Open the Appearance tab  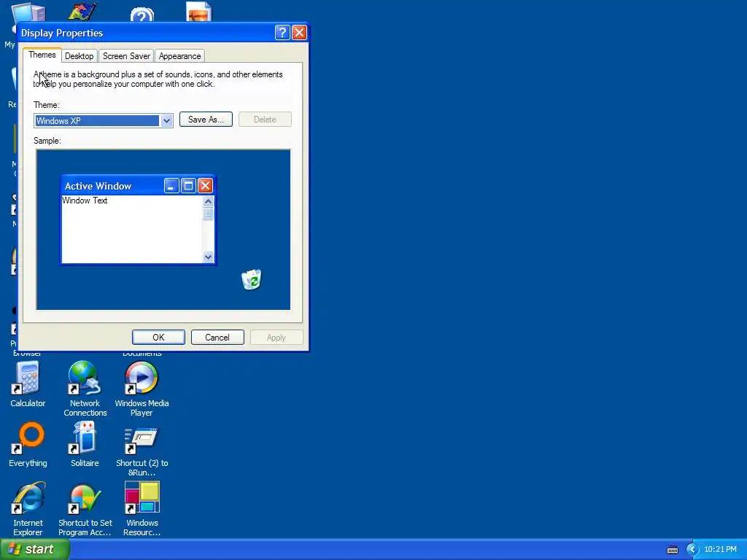(x=179, y=56)
